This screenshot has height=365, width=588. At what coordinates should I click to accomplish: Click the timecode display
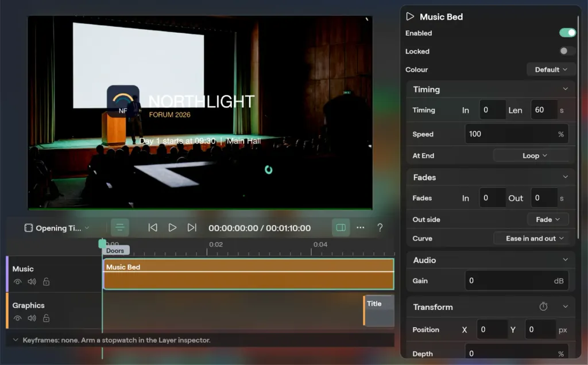point(260,228)
